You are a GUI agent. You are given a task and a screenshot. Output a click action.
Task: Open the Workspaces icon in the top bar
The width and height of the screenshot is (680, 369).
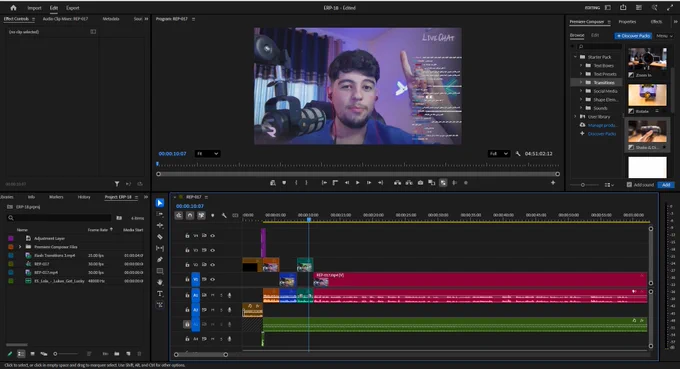pyautogui.click(x=608, y=8)
